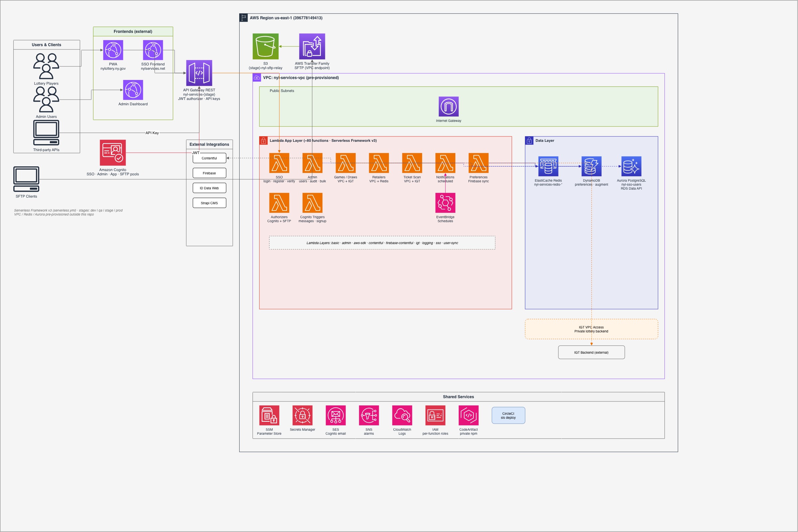Select the SSO Lambda function icon
Image resolution: width=798 pixels, height=532 pixels.
[x=279, y=163]
